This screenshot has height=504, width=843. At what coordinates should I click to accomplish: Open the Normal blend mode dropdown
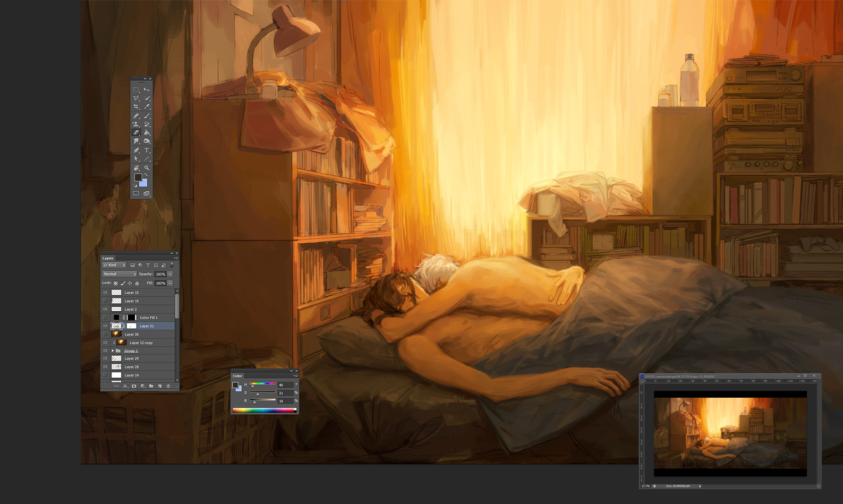(119, 274)
